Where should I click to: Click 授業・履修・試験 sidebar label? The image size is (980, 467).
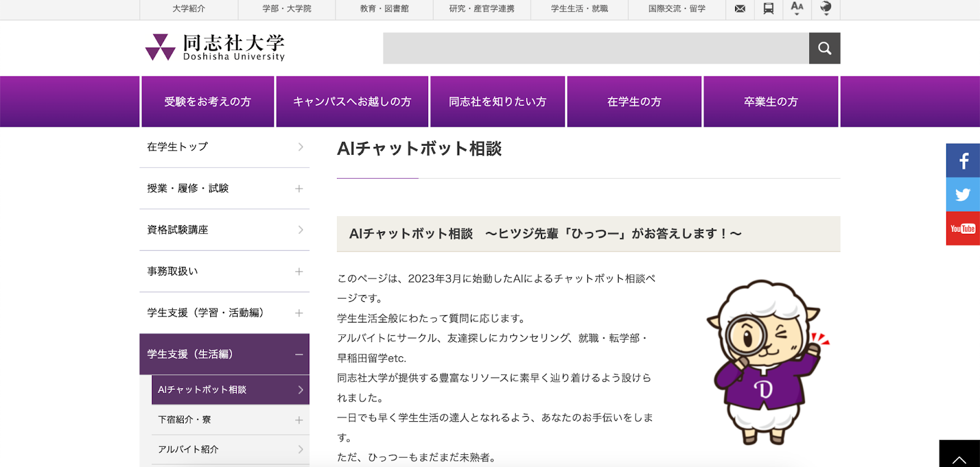pyautogui.click(x=187, y=189)
